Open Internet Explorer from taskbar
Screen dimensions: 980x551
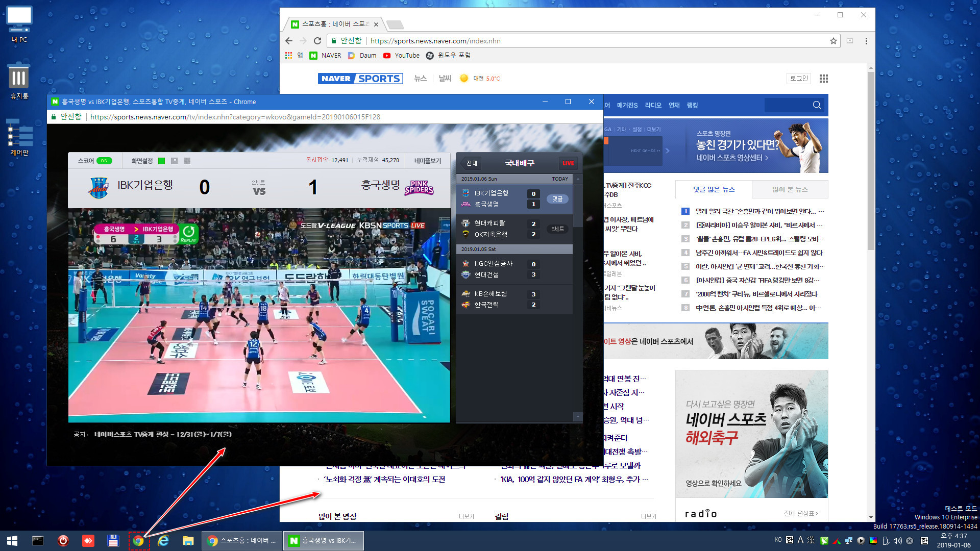click(x=163, y=540)
